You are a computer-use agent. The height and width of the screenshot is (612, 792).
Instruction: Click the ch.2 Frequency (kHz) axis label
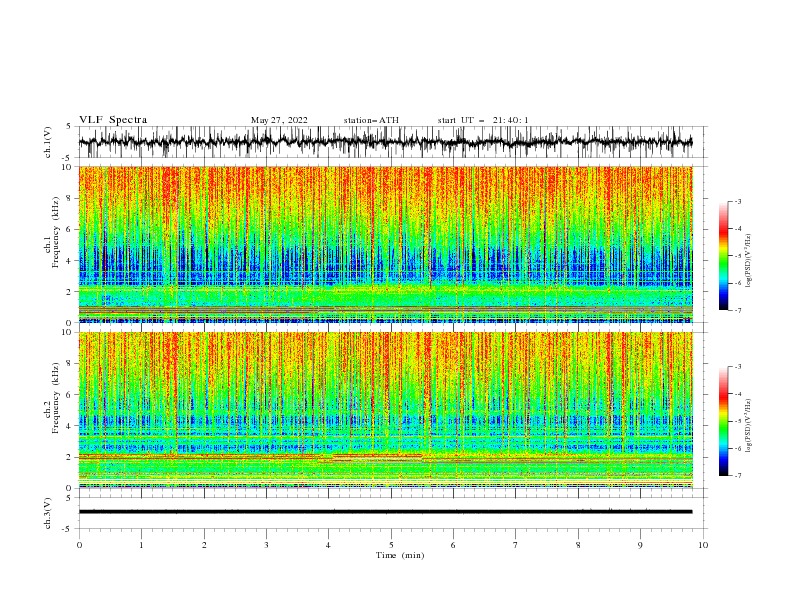tap(52, 398)
